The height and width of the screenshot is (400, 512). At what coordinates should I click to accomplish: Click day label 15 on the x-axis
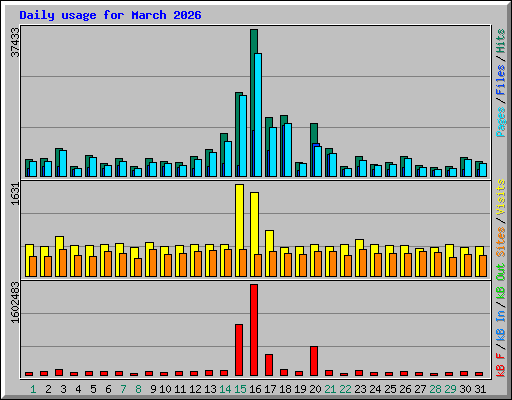tap(240, 389)
